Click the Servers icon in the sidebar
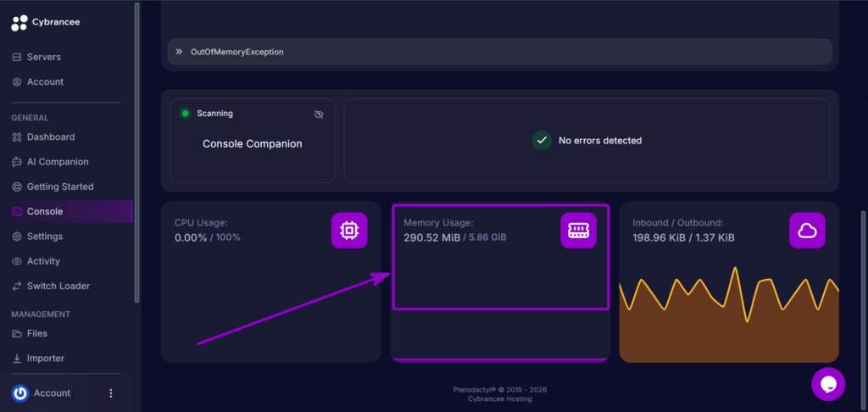Viewport: 868px width, 412px height. click(x=17, y=57)
